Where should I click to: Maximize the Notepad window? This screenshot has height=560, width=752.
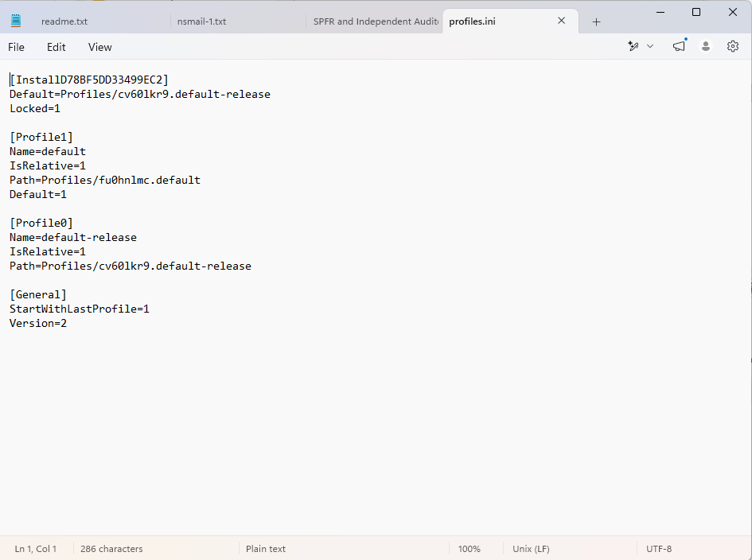696,12
